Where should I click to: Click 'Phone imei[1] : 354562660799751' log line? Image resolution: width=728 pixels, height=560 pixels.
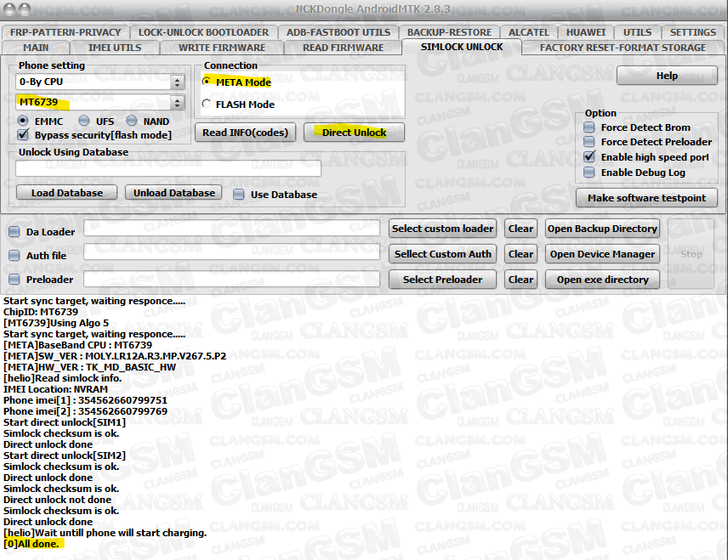tap(85, 400)
